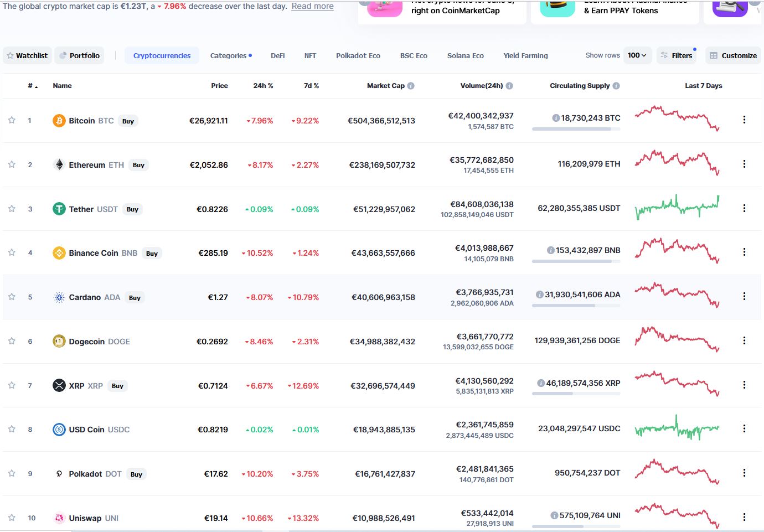Click the Buy button next to Bitcoin
The height and width of the screenshot is (532, 764).
coord(128,121)
